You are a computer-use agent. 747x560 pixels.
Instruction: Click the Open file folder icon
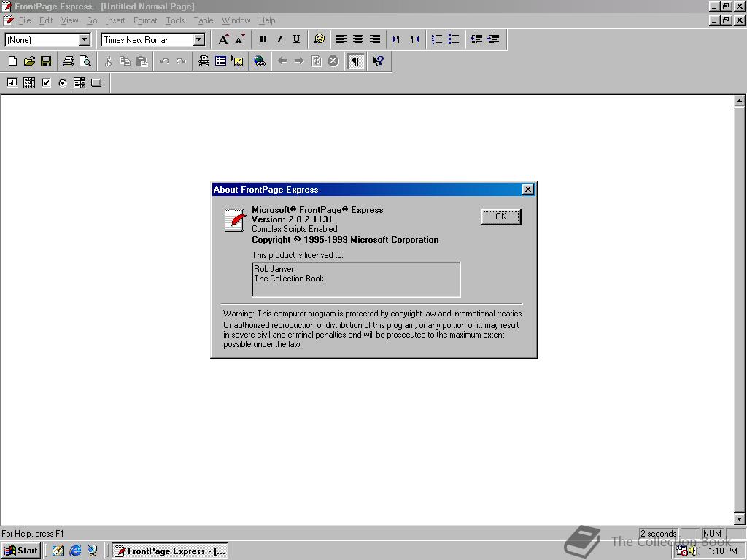click(29, 61)
